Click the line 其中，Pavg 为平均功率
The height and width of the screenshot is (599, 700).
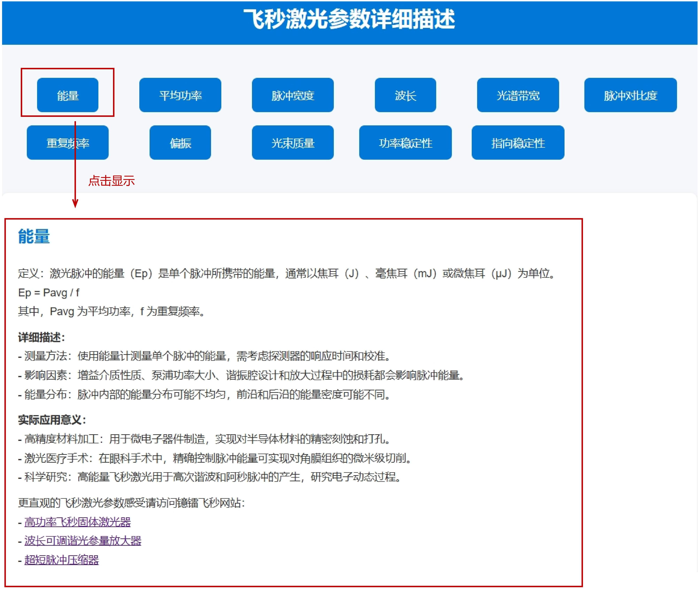[111, 311]
